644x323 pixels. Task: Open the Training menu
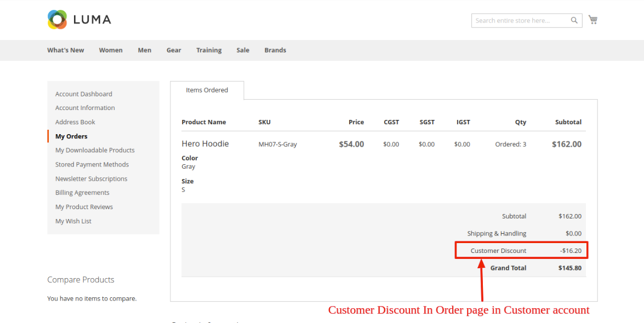click(x=209, y=50)
